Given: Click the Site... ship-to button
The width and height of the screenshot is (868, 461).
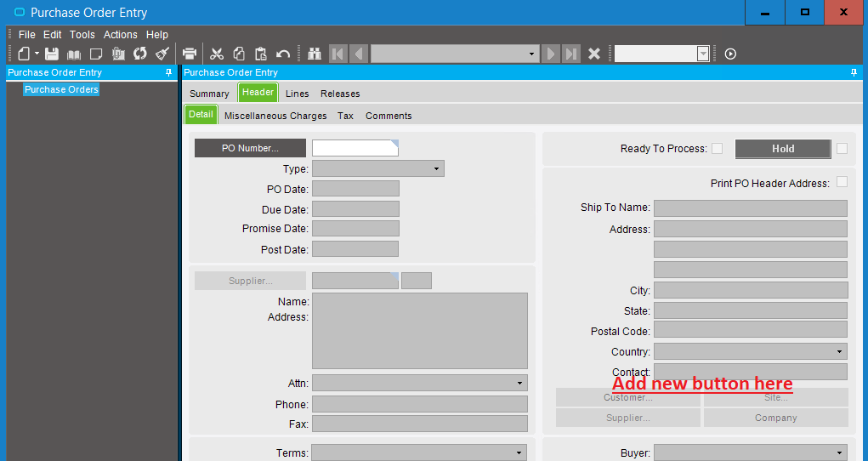Looking at the screenshot, I should click(x=776, y=397).
